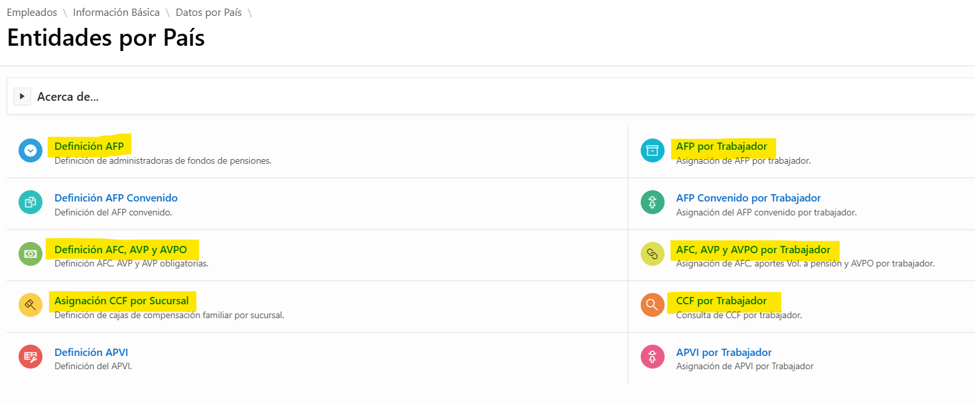Image resolution: width=975 pixels, height=405 pixels.
Task: Open CCF por Trabajador link
Action: (721, 300)
